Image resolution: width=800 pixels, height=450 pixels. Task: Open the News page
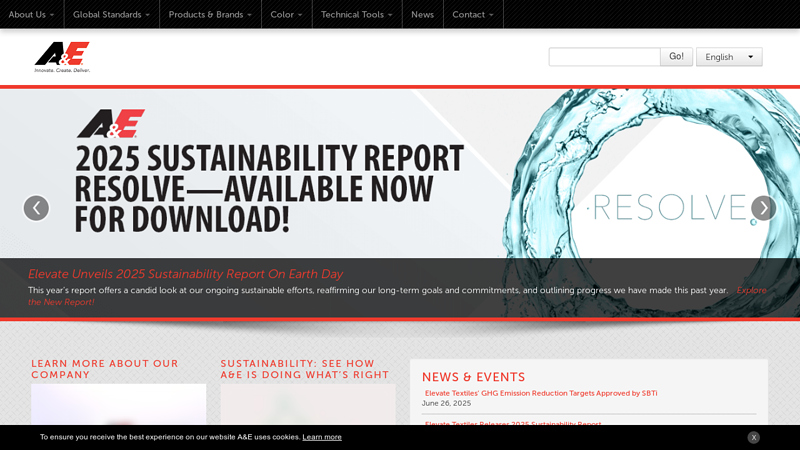pos(422,14)
